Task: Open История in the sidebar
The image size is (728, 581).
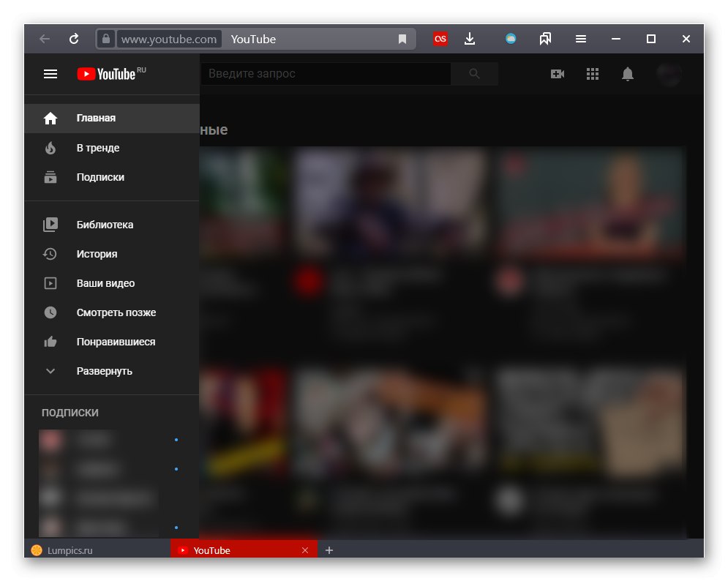Action: point(112,254)
